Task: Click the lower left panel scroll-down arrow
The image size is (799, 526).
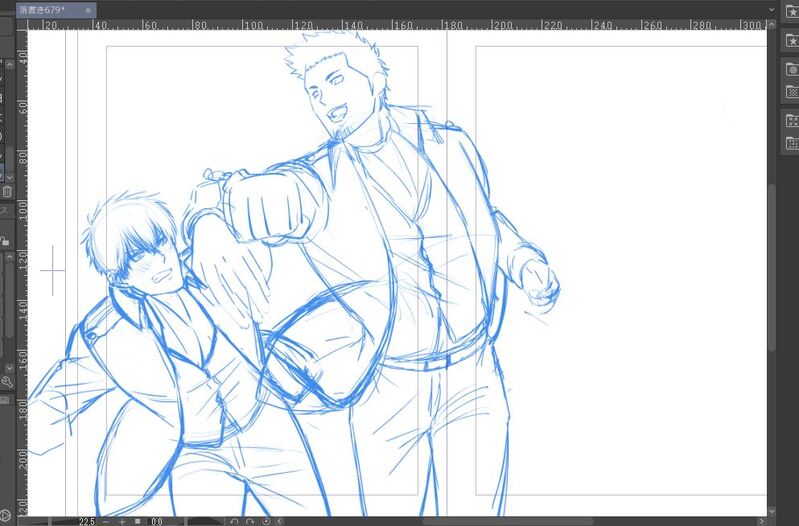Action: coord(9,367)
